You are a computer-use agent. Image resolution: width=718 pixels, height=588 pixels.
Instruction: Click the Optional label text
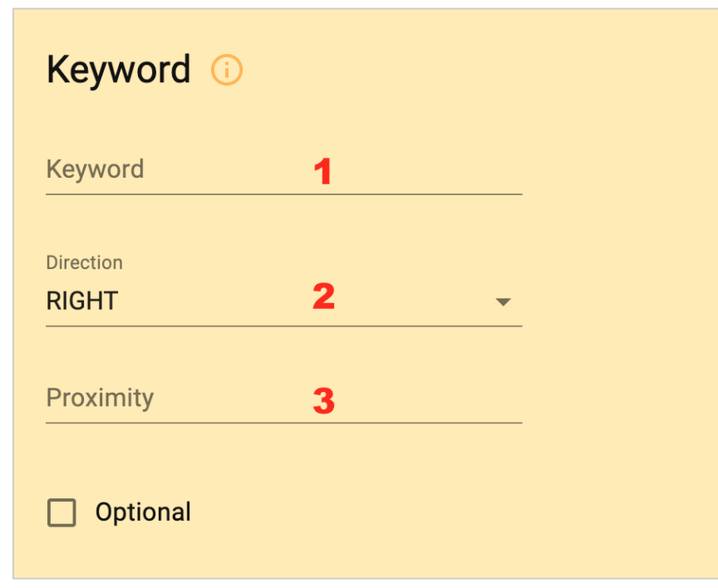[143, 512]
